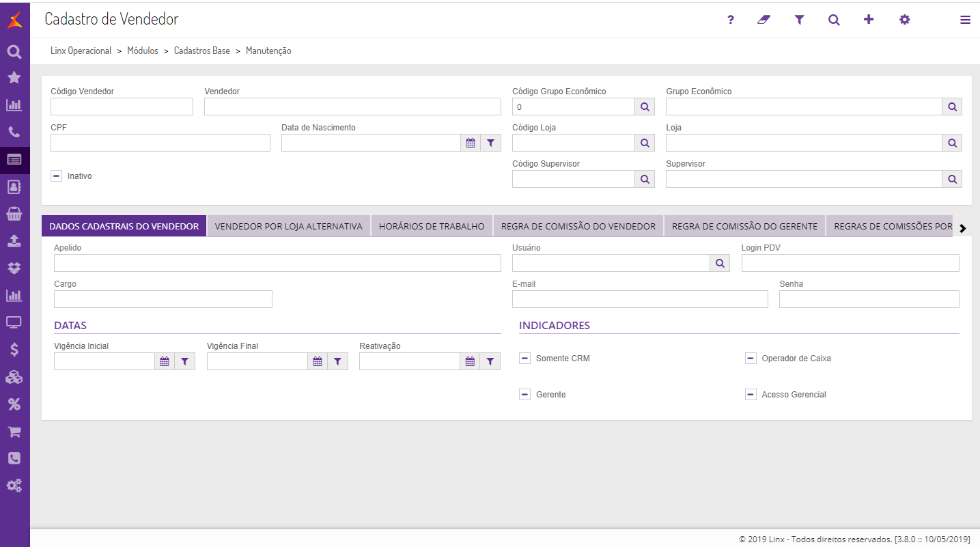This screenshot has height=547, width=980.
Task: Search the Código Loja lookup button
Action: tap(645, 143)
